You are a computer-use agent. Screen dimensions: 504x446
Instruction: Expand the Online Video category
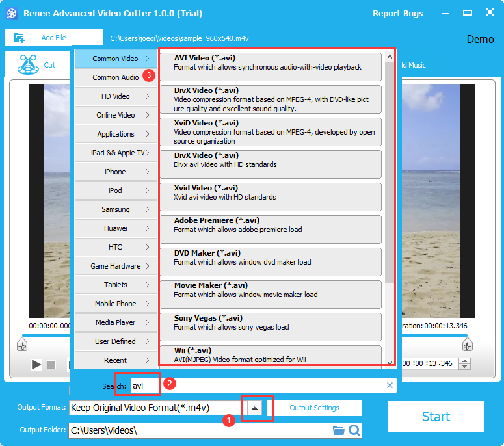point(116,115)
